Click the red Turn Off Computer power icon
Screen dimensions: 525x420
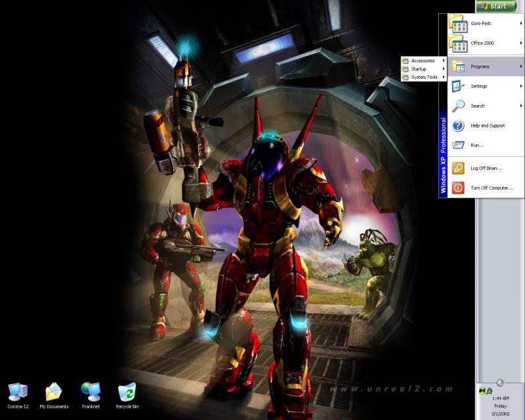(457, 188)
